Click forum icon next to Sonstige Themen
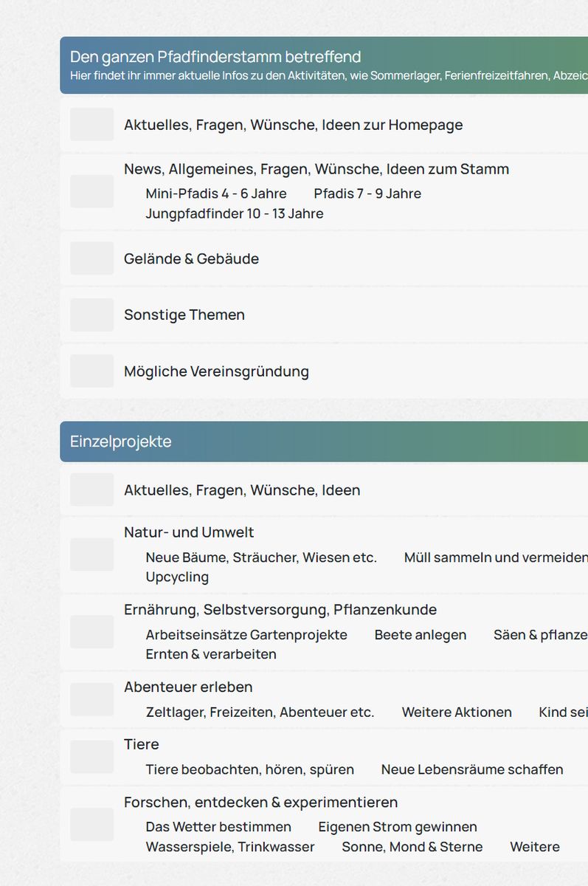This screenshot has height=886, width=588. point(92,315)
